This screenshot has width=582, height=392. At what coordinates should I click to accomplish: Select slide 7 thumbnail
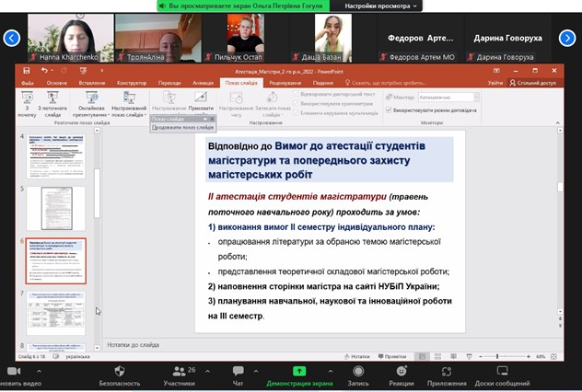tap(56, 314)
